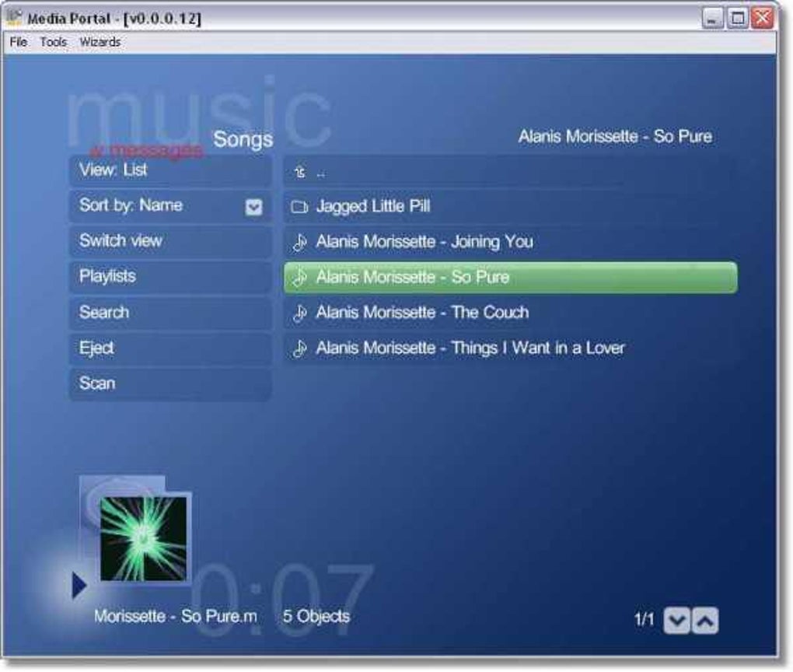
Task: Click the folder icon beside Jagged Little Pill
Action: (299, 207)
